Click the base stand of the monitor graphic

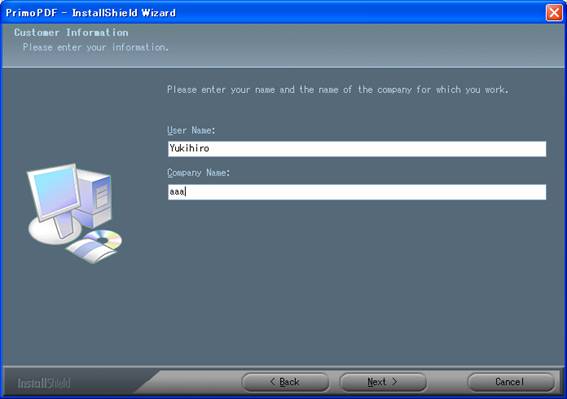[55, 231]
